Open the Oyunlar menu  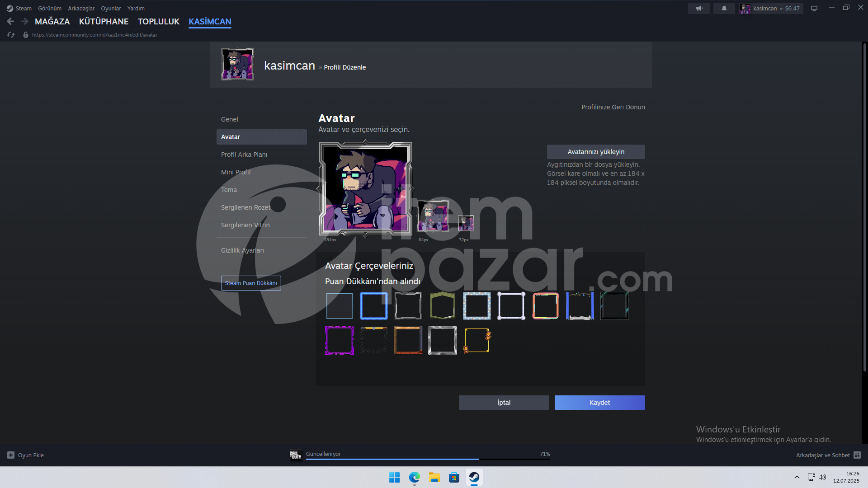(x=111, y=9)
